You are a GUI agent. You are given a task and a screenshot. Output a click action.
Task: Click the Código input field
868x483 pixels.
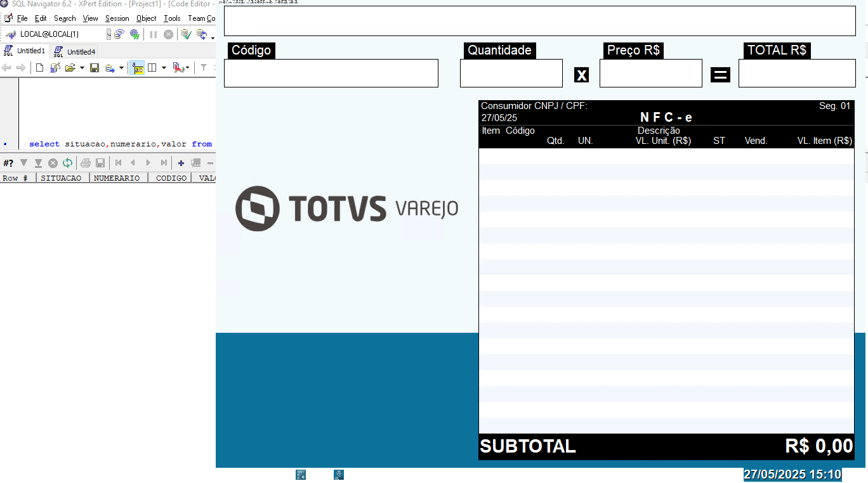pos(331,73)
